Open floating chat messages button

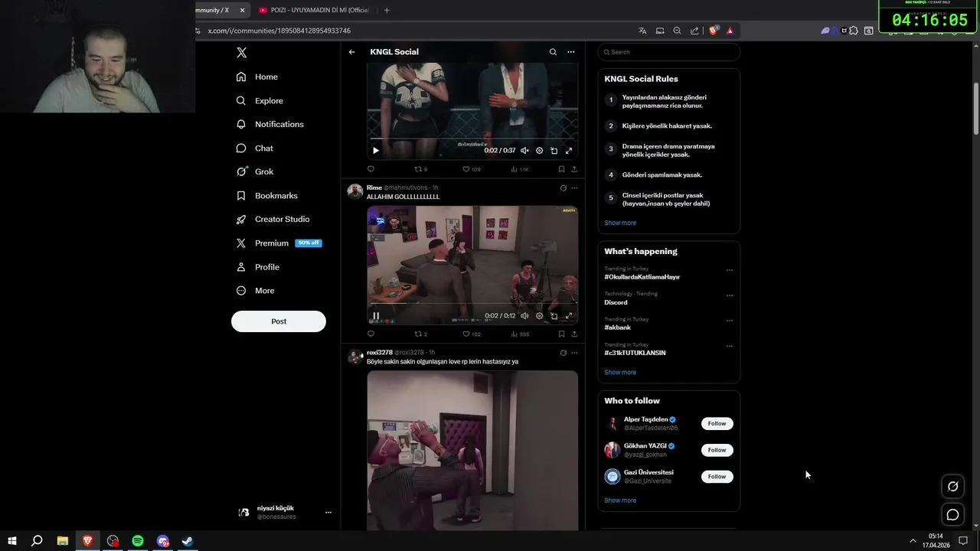[x=952, y=515]
